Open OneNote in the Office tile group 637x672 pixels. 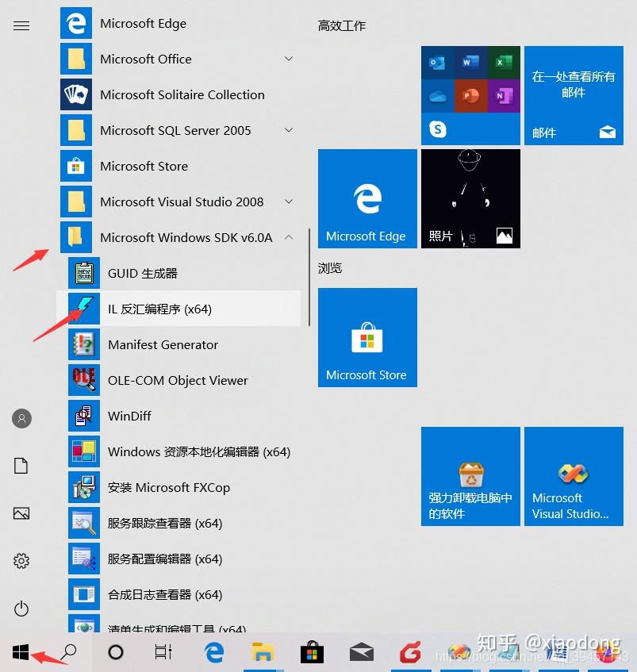(504, 96)
